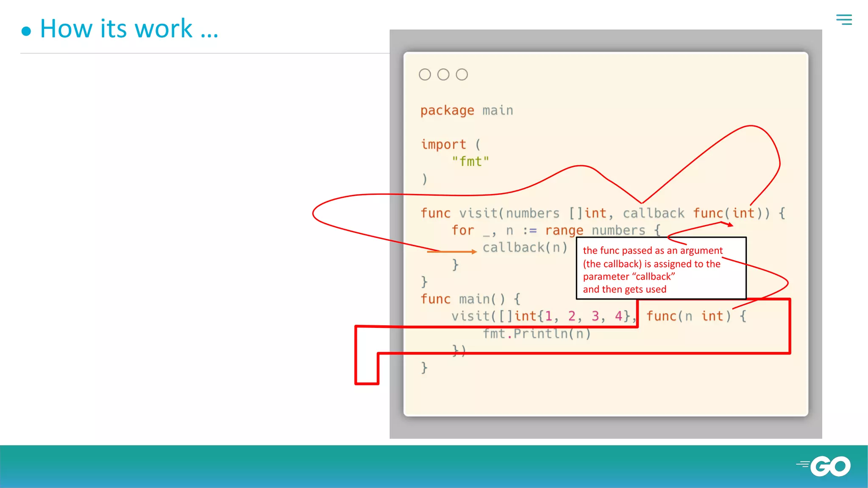The height and width of the screenshot is (488, 868).
Task: Click the "func main() {" line
Action: coord(470,299)
